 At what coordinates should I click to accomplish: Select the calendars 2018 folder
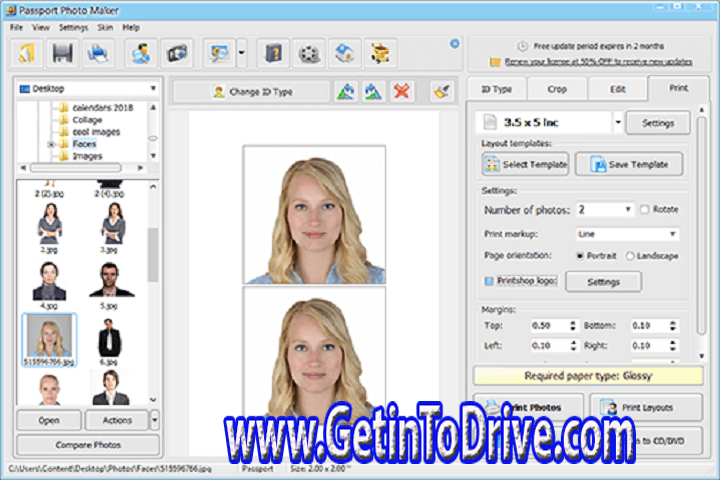click(x=102, y=107)
